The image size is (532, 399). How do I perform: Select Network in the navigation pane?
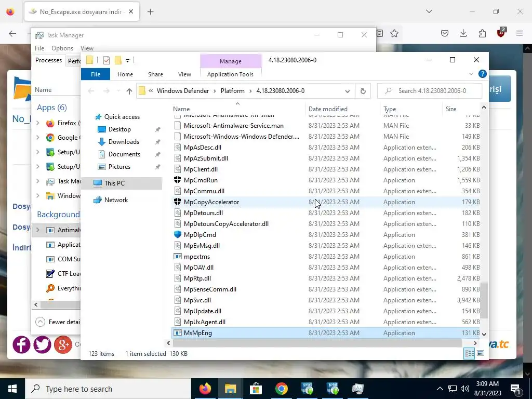(x=116, y=200)
